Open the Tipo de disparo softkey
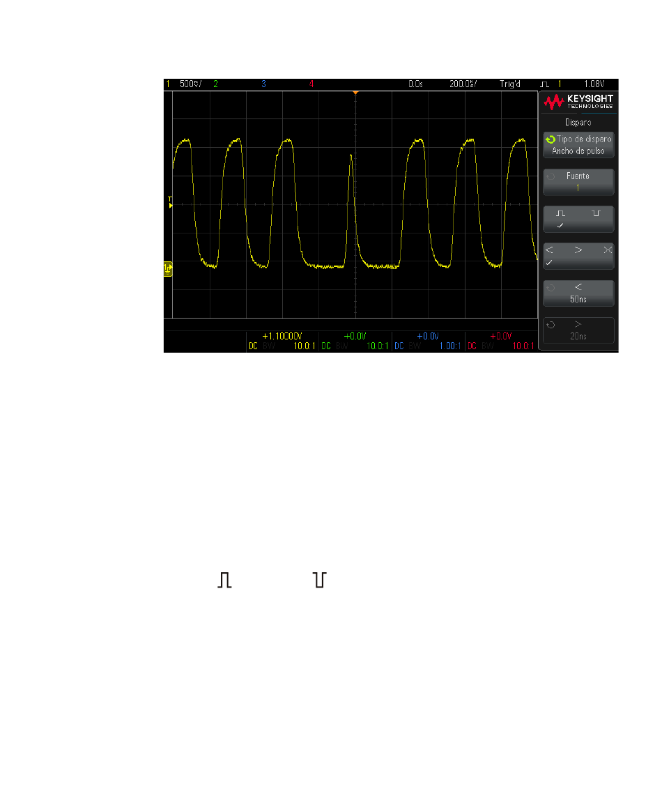Viewport: 662px width, 812px height. coord(578,145)
